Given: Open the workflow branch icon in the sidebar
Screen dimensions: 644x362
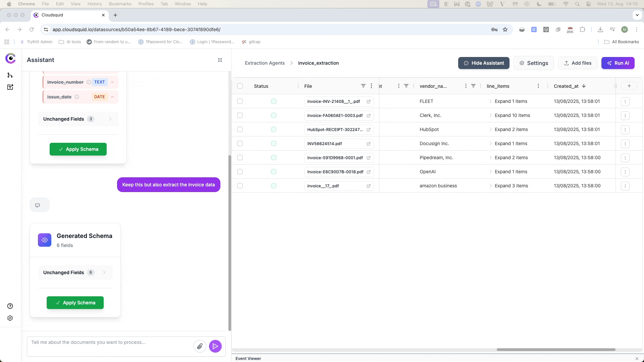Looking at the screenshot, I should click(10, 75).
